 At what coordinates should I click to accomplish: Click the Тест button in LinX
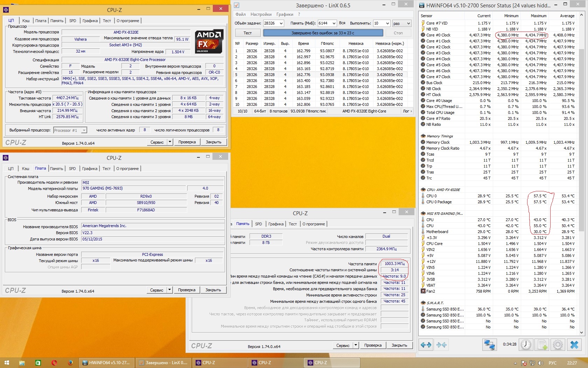(x=247, y=33)
